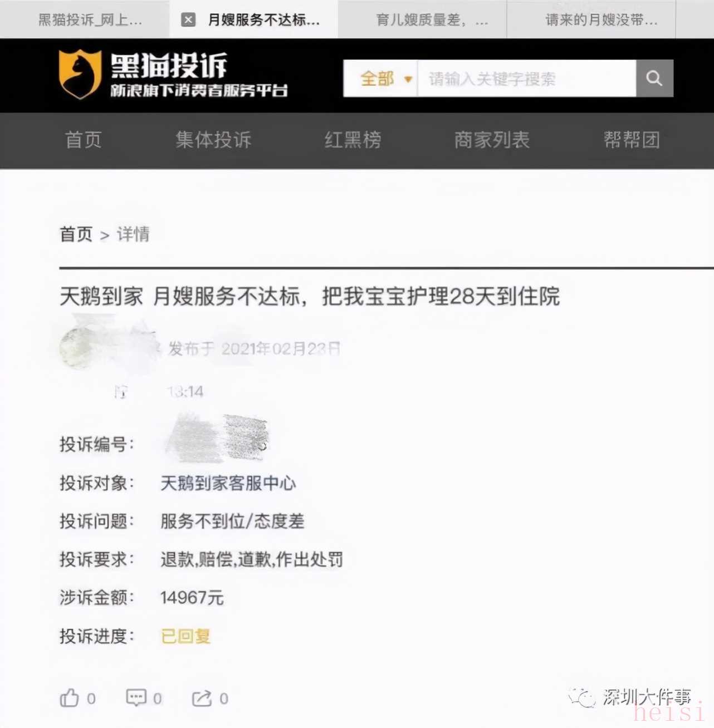Go to 红黑榜 rankings page
Image resolution: width=714 pixels, height=728 pixels.
coord(353,140)
